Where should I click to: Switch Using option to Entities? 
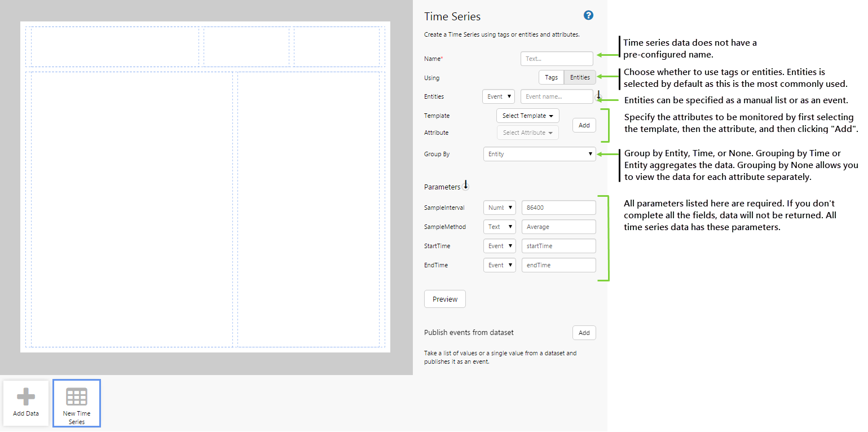coord(580,77)
